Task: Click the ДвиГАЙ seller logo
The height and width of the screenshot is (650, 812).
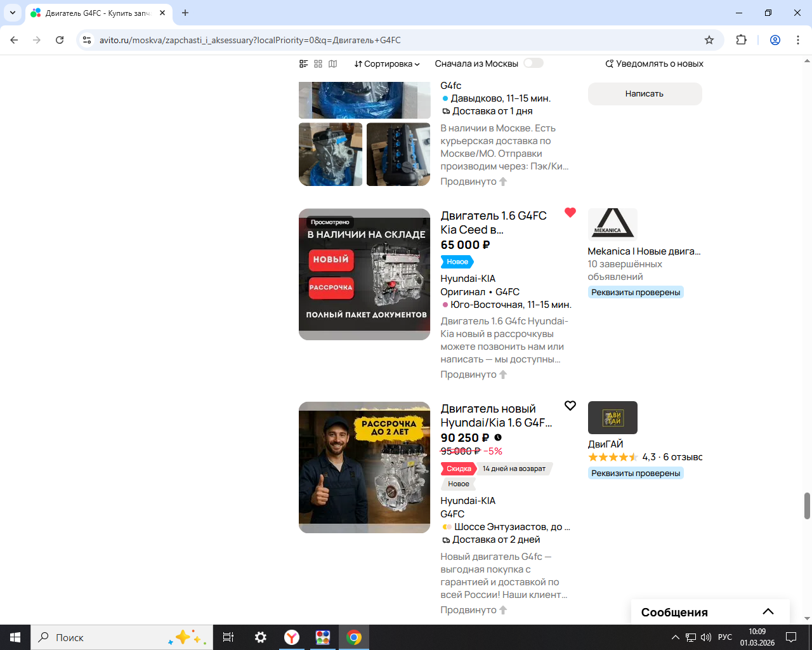Action: point(613,418)
